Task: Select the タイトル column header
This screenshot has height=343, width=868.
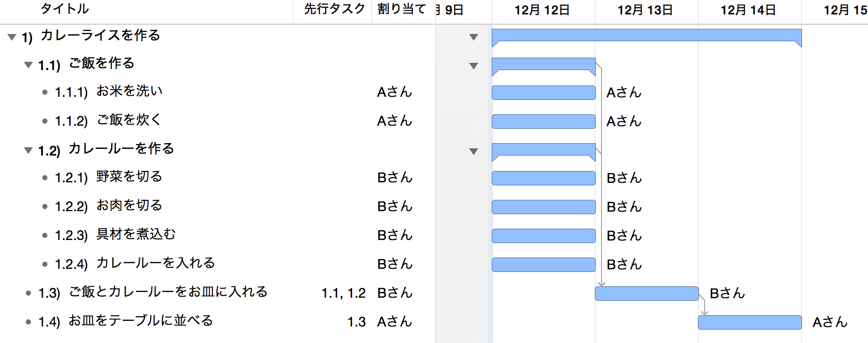Action: click(x=65, y=9)
